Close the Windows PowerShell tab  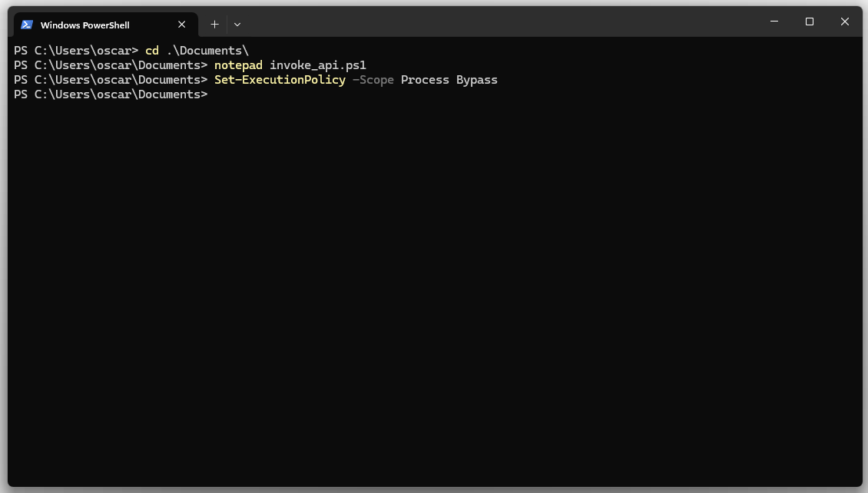[x=182, y=25]
